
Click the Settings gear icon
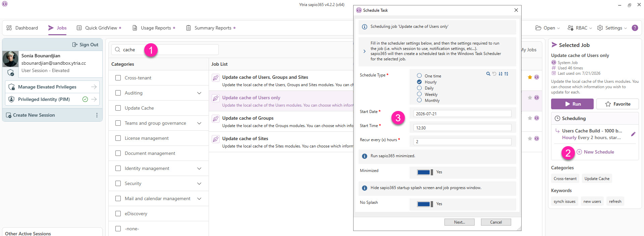tap(600, 28)
